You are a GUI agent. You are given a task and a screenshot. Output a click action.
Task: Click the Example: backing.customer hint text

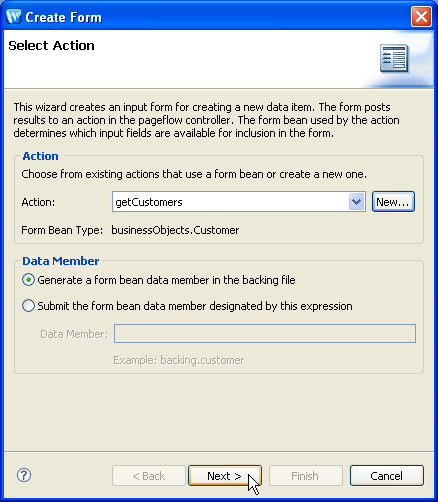pyautogui.click(x=179, y=360)
